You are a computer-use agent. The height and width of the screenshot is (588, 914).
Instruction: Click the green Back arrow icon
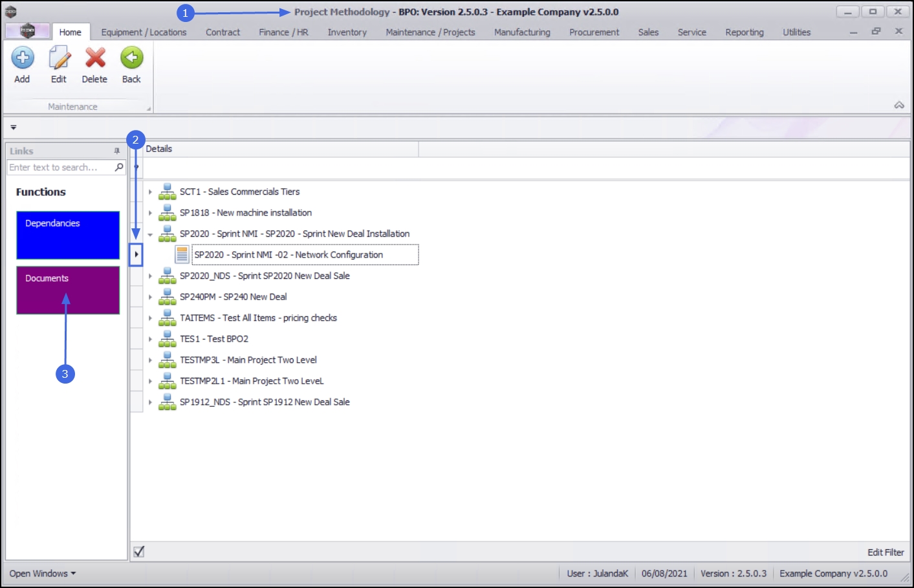(132, 58)
